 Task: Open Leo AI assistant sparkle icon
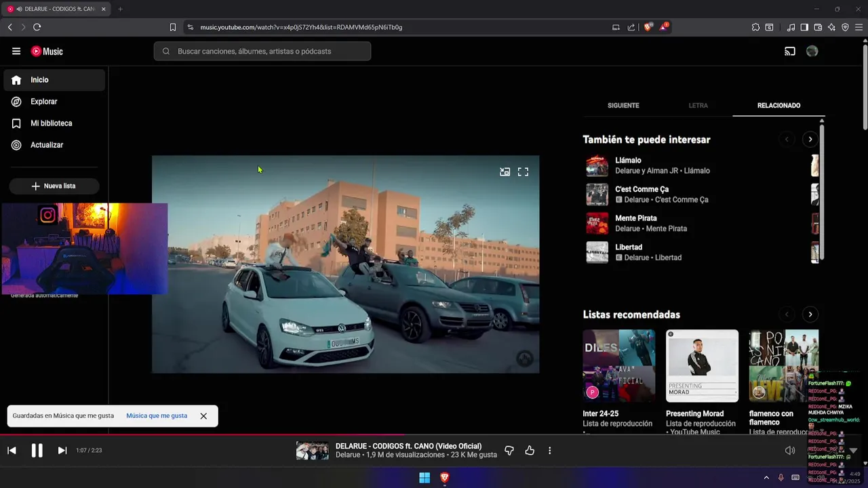(831, 27)
